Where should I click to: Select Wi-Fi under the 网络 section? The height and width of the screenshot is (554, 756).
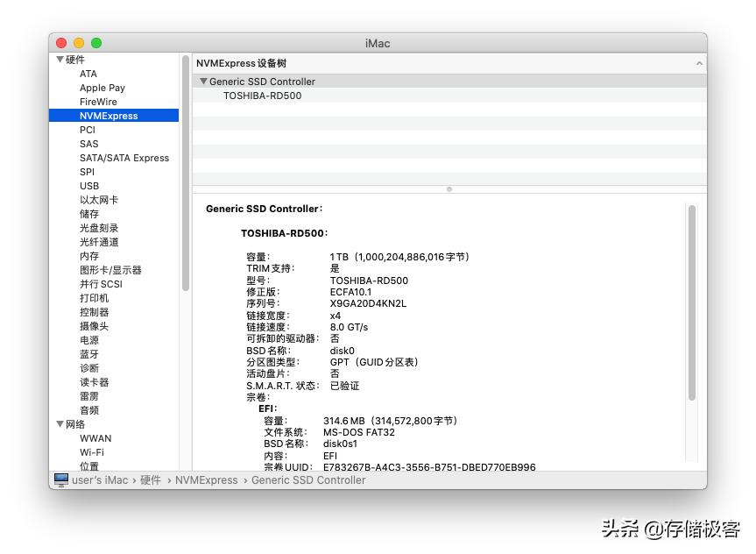click(x=96, y=452)
